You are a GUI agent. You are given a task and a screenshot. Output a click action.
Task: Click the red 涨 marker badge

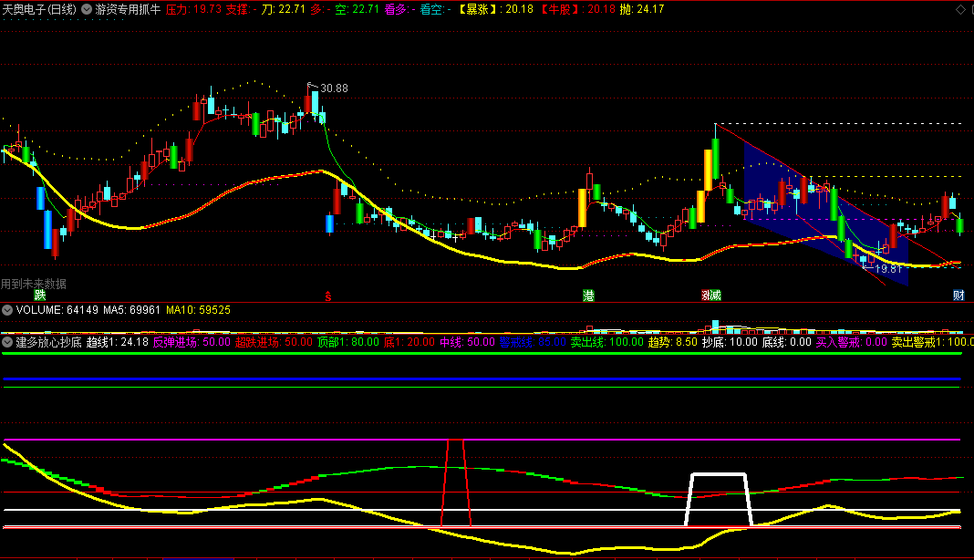tap(706, 296)
